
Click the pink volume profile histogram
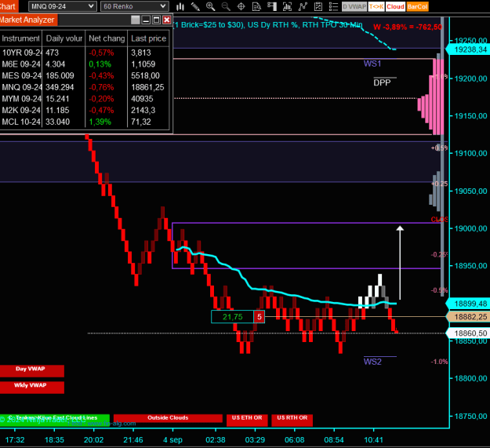(433, 97)
